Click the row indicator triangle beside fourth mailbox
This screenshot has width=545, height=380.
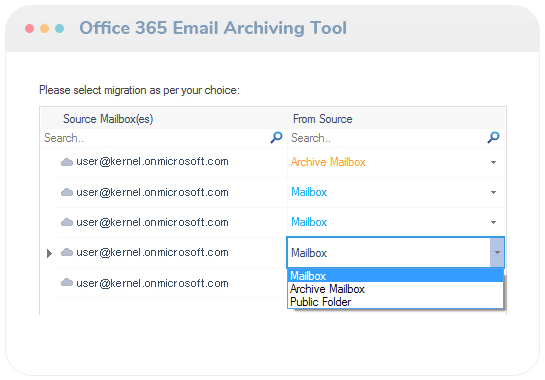coord(49,253)
